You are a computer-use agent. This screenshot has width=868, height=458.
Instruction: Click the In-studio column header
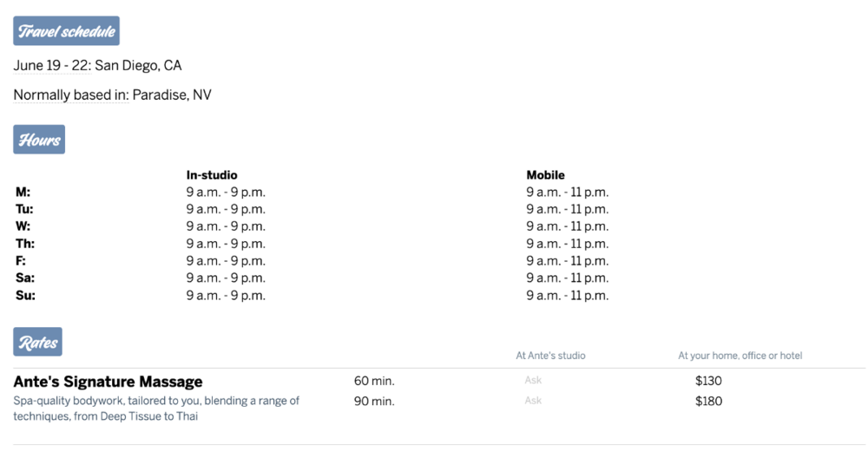click(212, 175)
